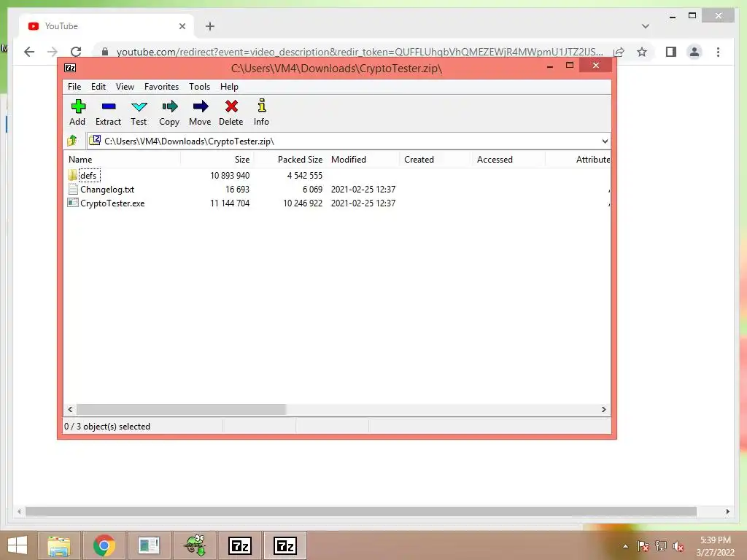
Task: Click the 7z icon in the window title bar
Action: (70, 68)
